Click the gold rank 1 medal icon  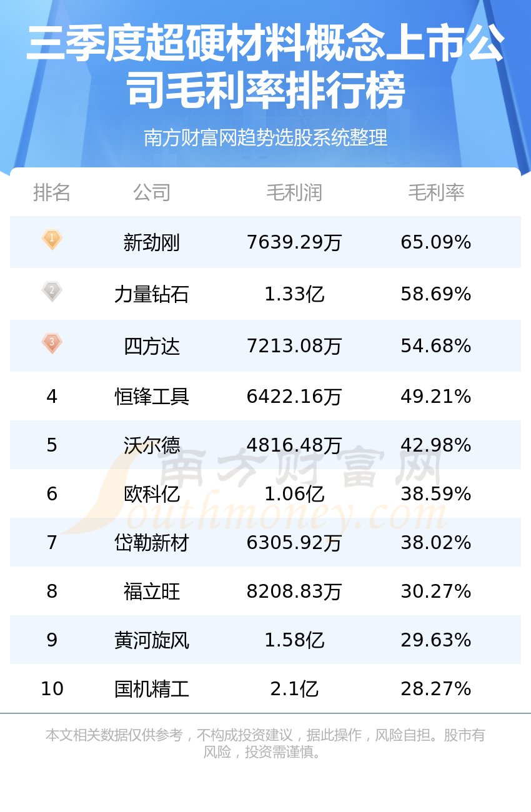tap(52, 239)
